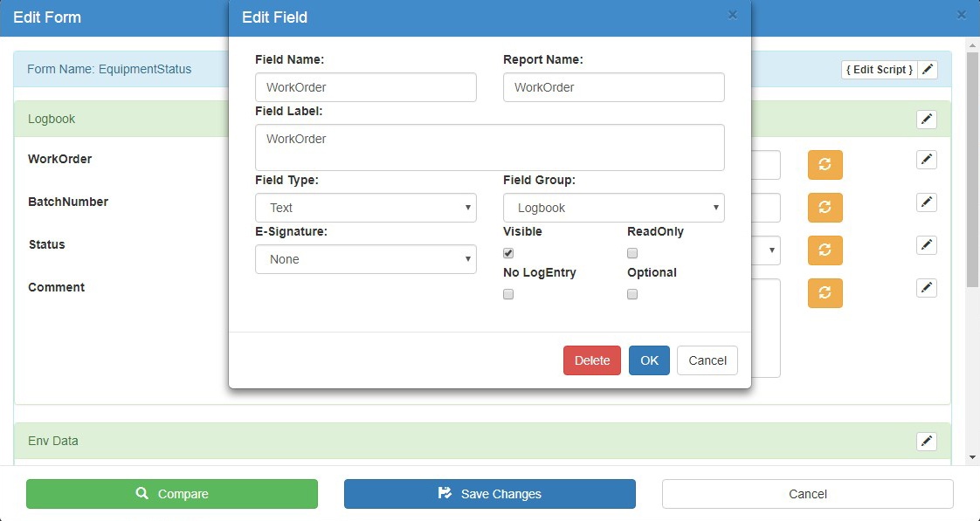Uncheck the Visible checkbox
Screen dimensions: 980x521
(508, 253)
